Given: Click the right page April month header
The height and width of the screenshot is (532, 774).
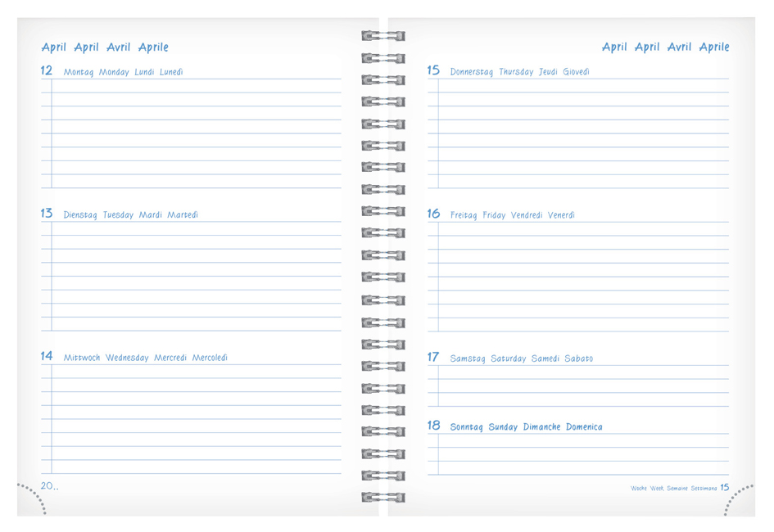Looking at the screenshot, I should pos(665,47).
